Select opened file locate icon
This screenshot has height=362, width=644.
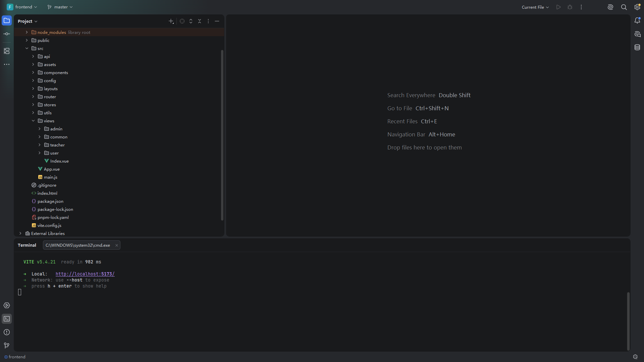coord(182,21)
